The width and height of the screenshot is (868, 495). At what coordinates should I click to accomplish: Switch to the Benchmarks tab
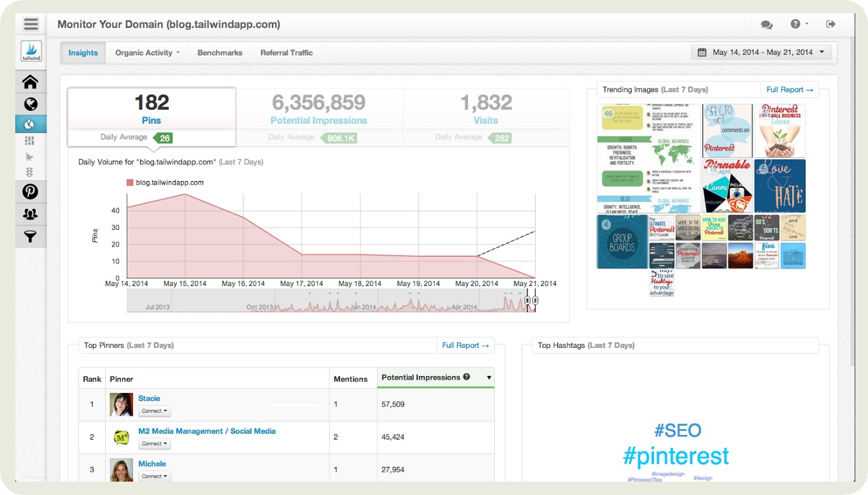[x=220, y=53]
